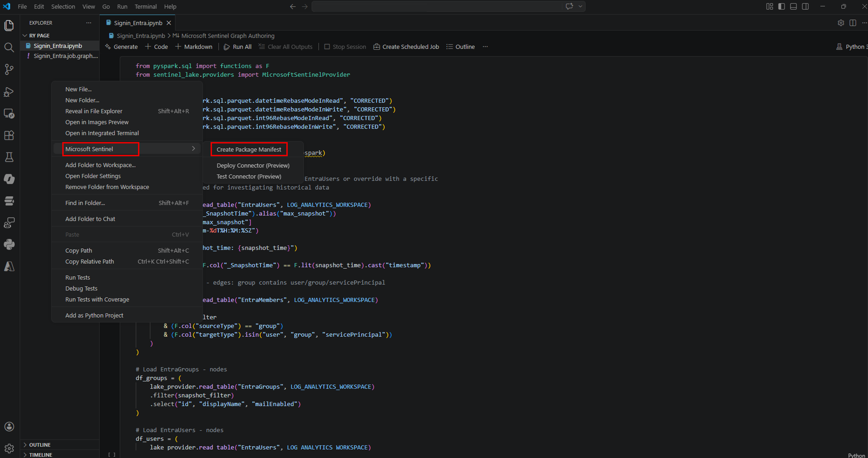
Task: Open the Terminal menu
Action: (146, 6)
